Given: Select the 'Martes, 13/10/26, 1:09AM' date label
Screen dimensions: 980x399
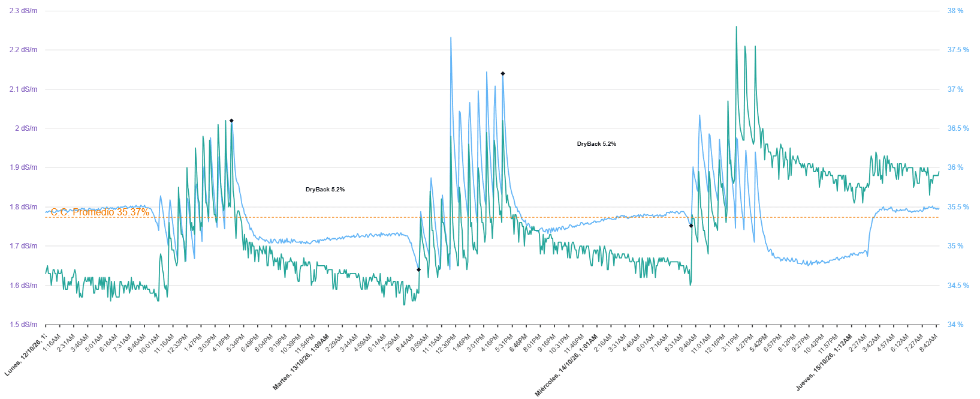Looking at the screenshot, I should 301,362.
